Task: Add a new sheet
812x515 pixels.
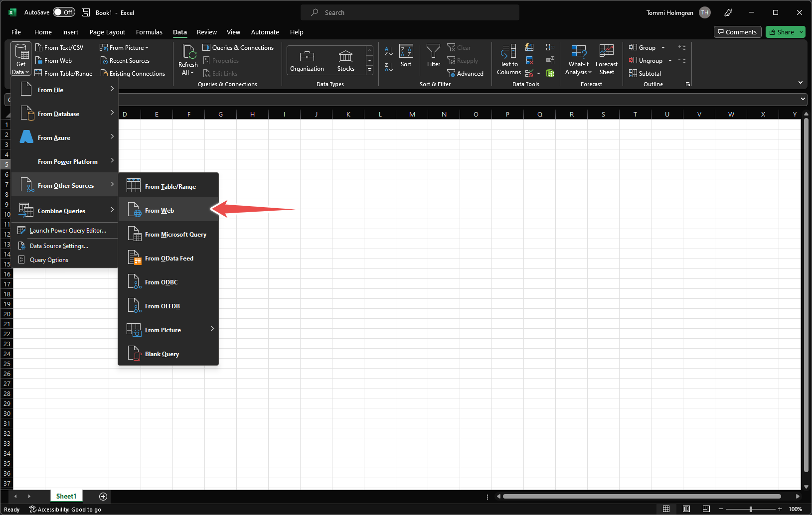Action: coord(103,496)
